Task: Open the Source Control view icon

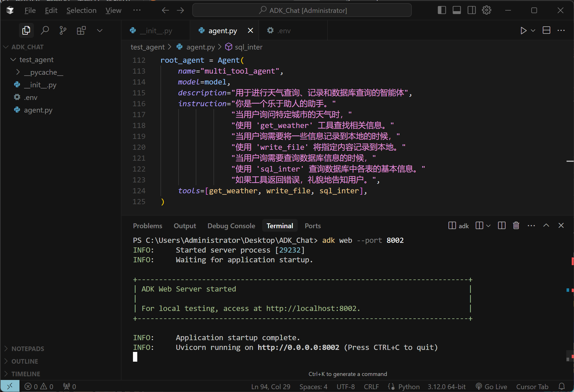Action: tap(63, 30)
